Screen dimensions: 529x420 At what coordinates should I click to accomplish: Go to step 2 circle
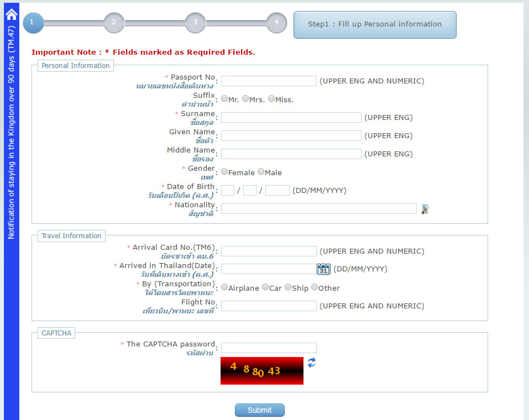(114, 23)
